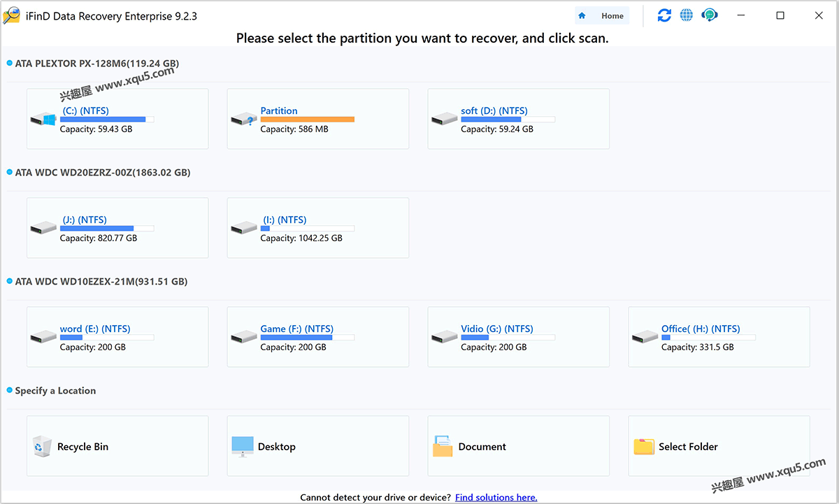Click the (J:) (NTFS) label
Screen dimensions: 839x504
click(85, 219)
